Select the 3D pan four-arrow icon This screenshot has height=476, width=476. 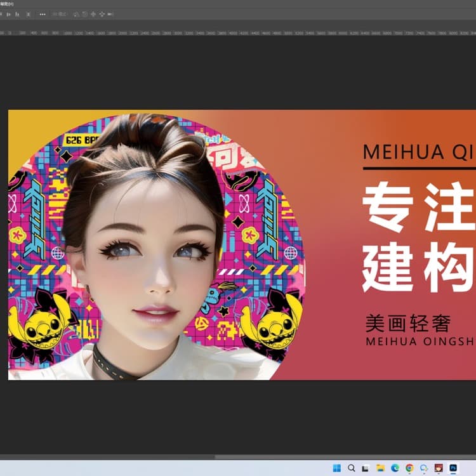pos(93,14)
